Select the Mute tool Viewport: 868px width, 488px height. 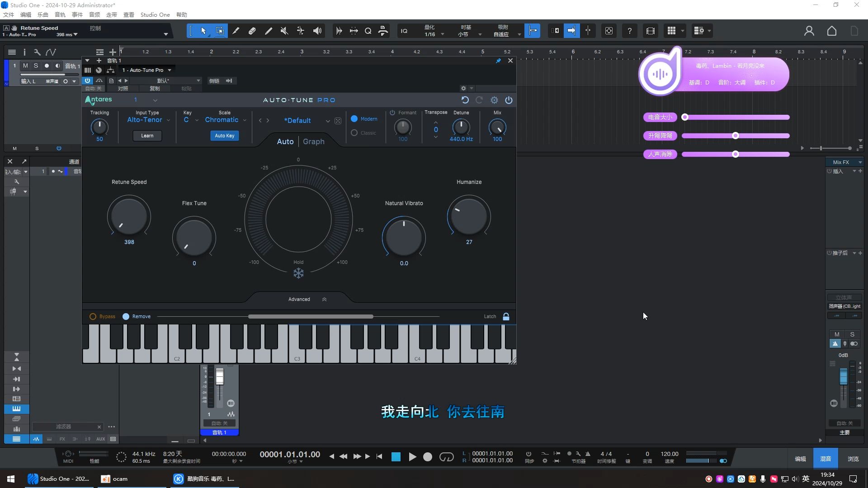pos(284,31)
